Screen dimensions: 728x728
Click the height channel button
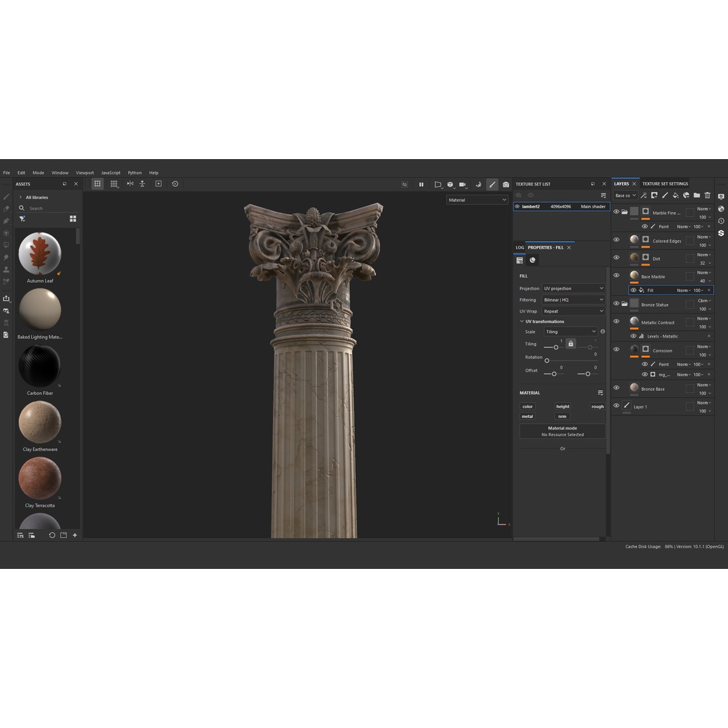pyautogui.click(x=563, y=406)
